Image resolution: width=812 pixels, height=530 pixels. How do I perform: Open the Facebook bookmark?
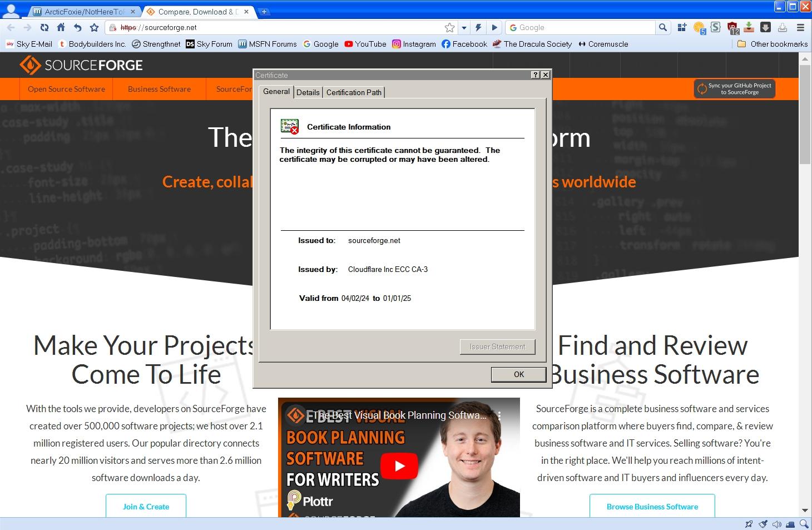click(464, 44)
